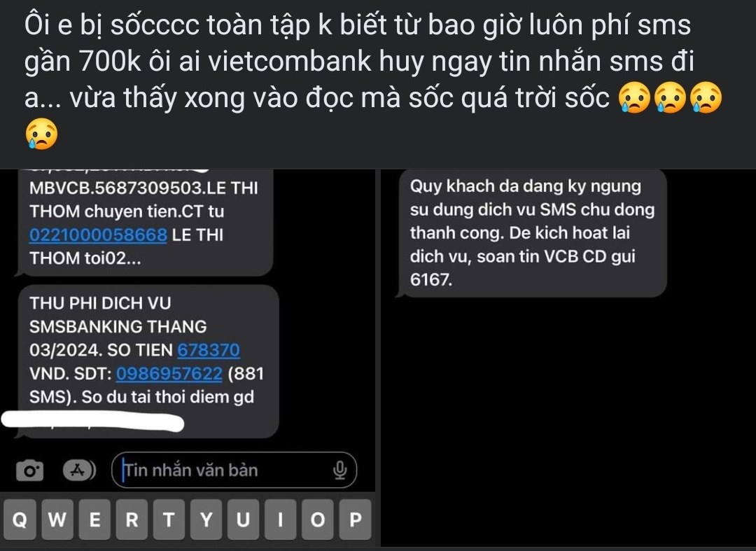Select the Quy khach da dang ky bubble
This screenshot has width=756, height=551.
click(531, 233)
